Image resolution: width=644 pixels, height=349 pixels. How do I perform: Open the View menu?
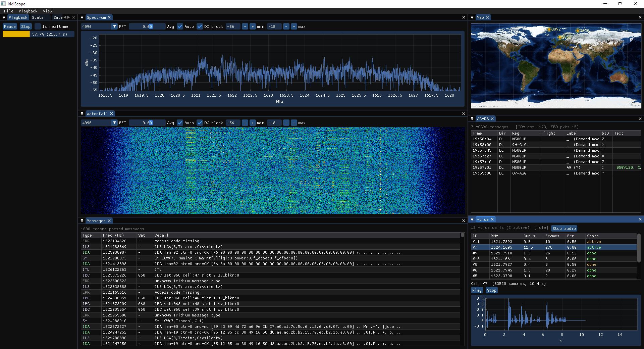pos(48,11)
